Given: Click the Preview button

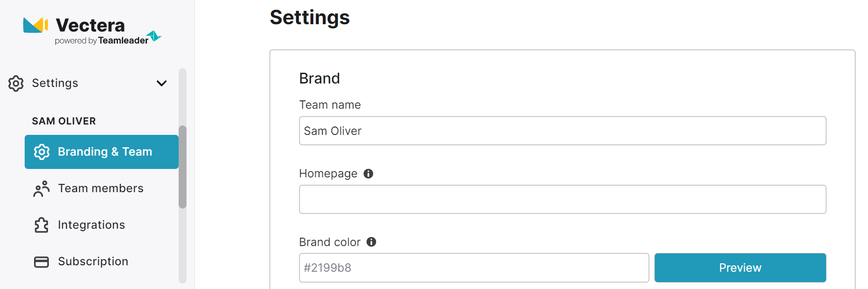Looking at the screenshot, I should coord(740,268).
